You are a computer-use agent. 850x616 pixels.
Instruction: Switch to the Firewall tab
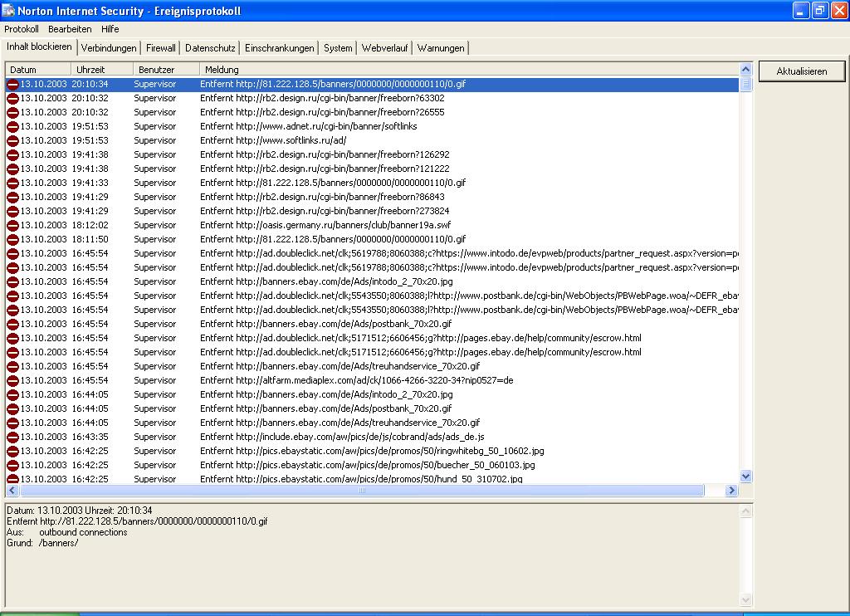161,47
